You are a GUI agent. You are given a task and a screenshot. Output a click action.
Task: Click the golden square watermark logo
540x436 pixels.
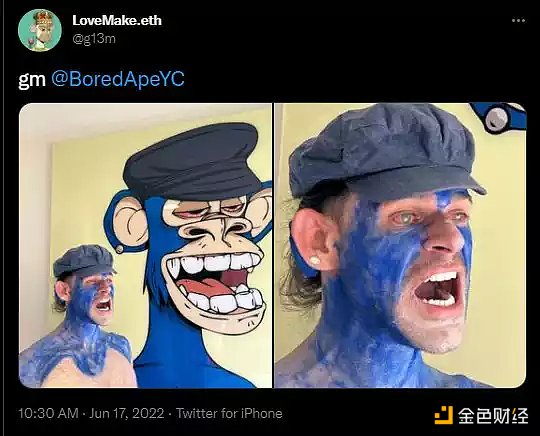(444, 415)
